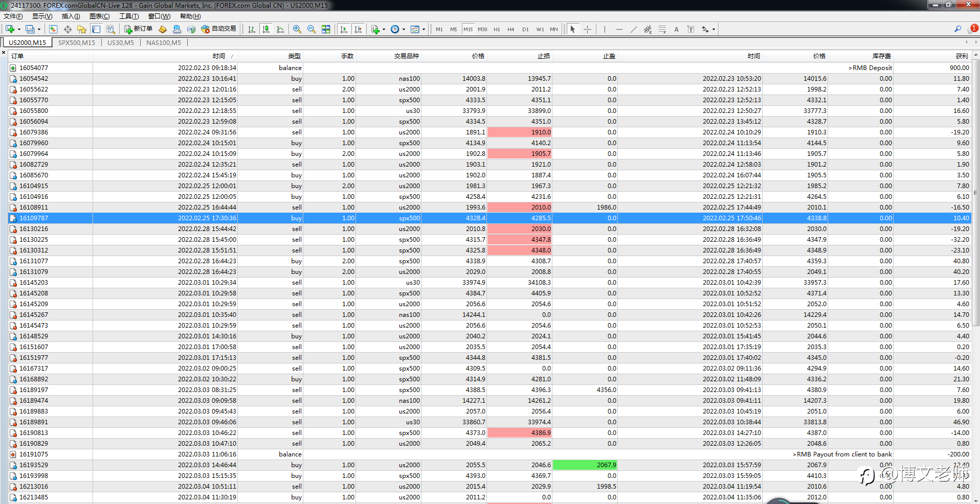Click the search magnifier icon at top right
This screenshot has height=504, width=980.
pos(957,29)
